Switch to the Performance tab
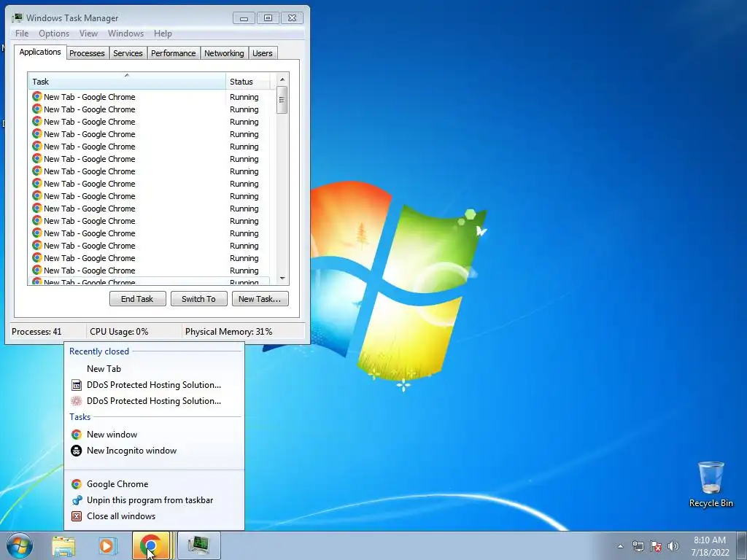 [x=174, y=53]
